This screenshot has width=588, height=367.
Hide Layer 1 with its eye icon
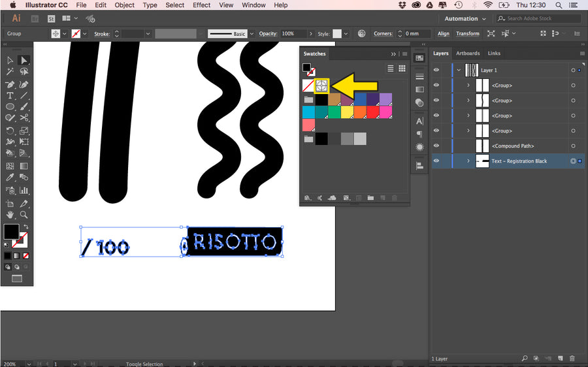(x=436, y=70)
